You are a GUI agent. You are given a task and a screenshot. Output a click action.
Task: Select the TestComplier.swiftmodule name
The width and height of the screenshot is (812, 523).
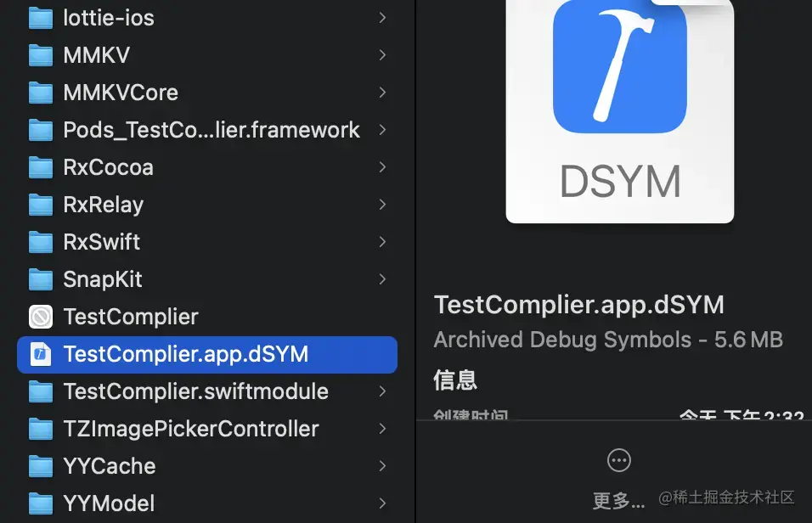195,391
